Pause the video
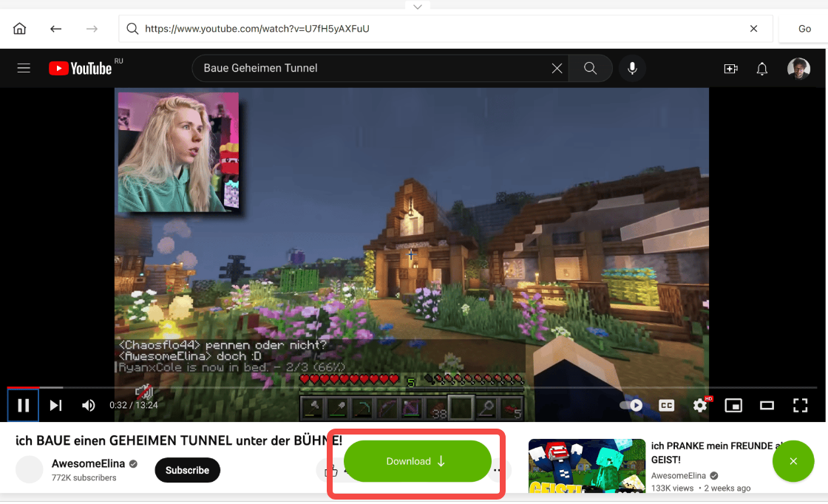 tap(23, 405)
